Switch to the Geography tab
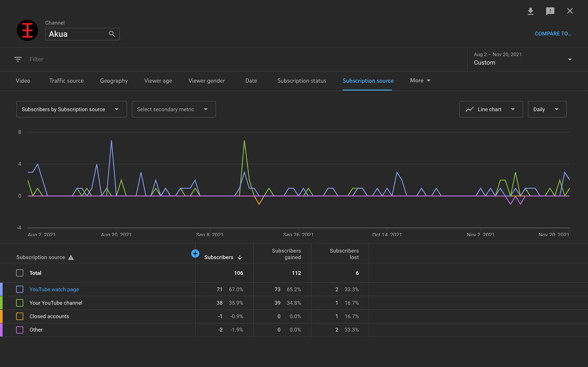588x367 pixels. click(x=114, y=81)
